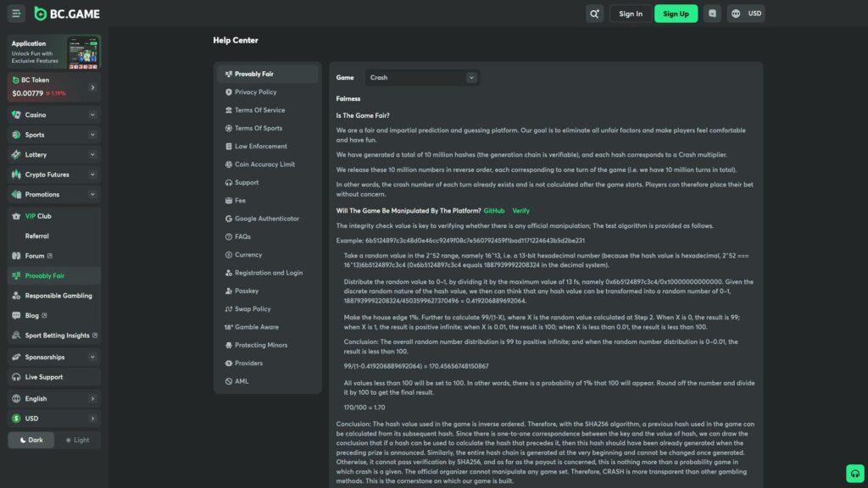The width and height of the screenshot is (868, 488).
Task: Select Provably Fair in Help Center menu
Action: [x=267, y=75]
